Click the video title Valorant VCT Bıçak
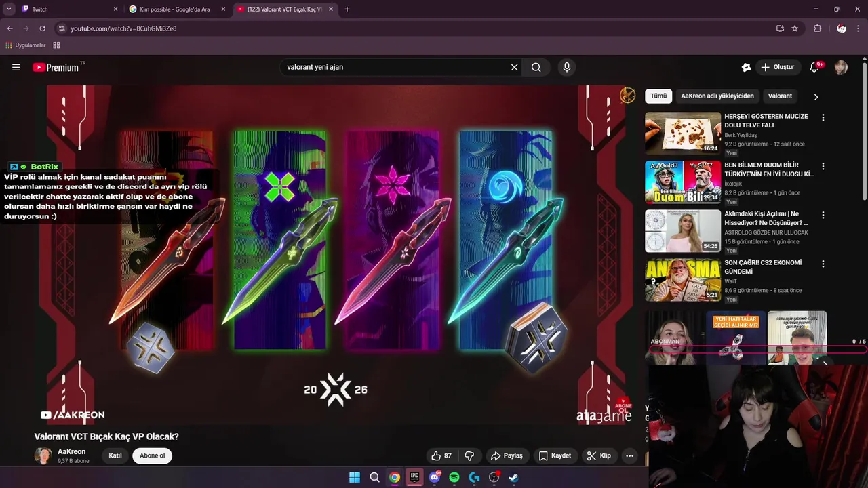 click(106, 436)
